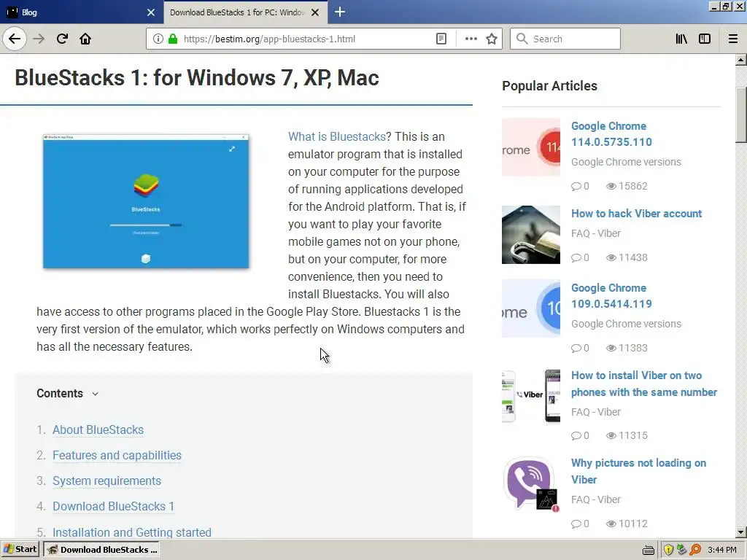This screenshot has width=747, height=560.
Task: Click the Download BlueStacks taskbar button
Action: [x=101, y=550]
